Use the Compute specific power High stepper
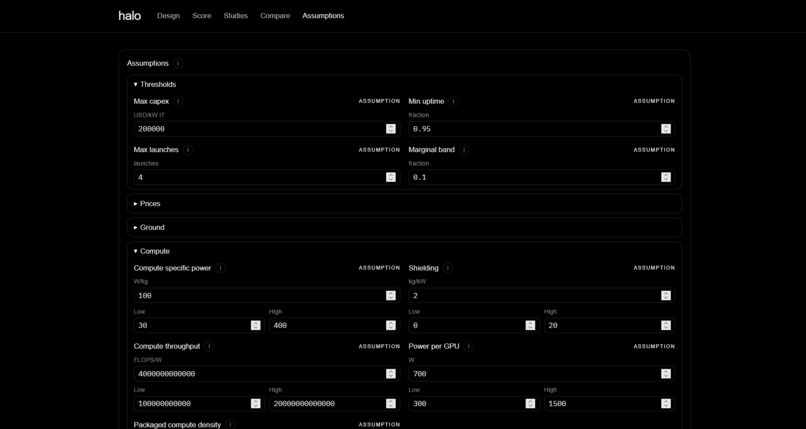This screenshot has height=429, width=806. [391, 325]
